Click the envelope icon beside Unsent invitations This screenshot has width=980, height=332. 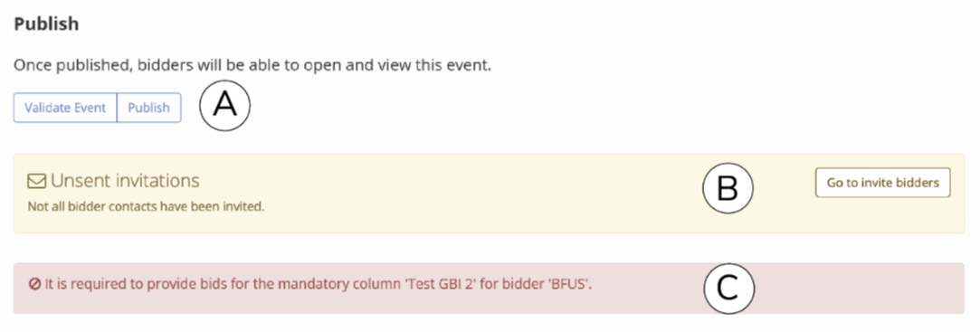click(37, 181)
